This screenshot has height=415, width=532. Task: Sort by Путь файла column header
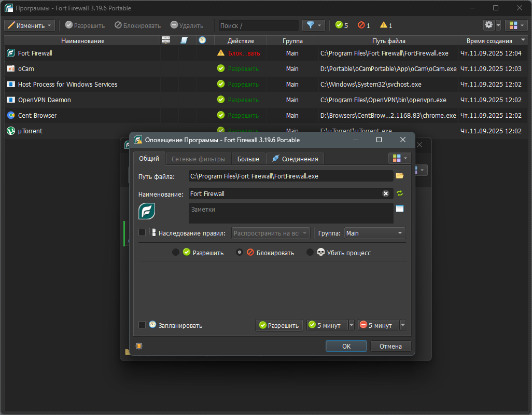pos(388,40)
